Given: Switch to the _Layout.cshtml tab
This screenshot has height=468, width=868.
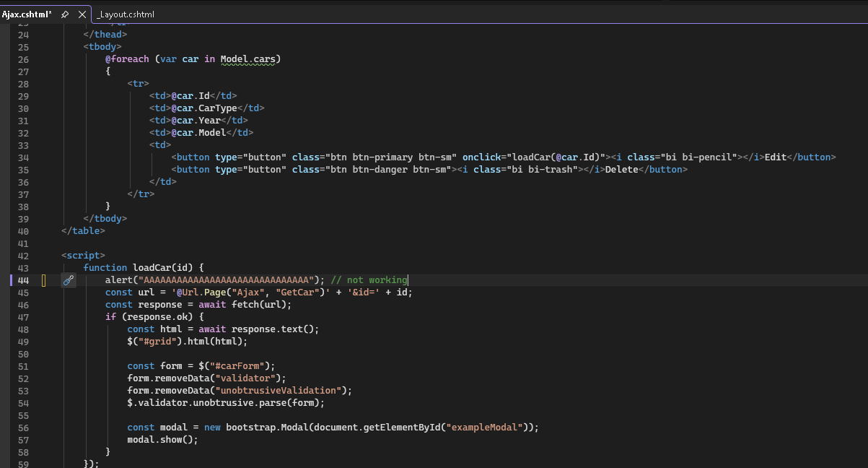Looking at the screenshot, I should (126, 14).
